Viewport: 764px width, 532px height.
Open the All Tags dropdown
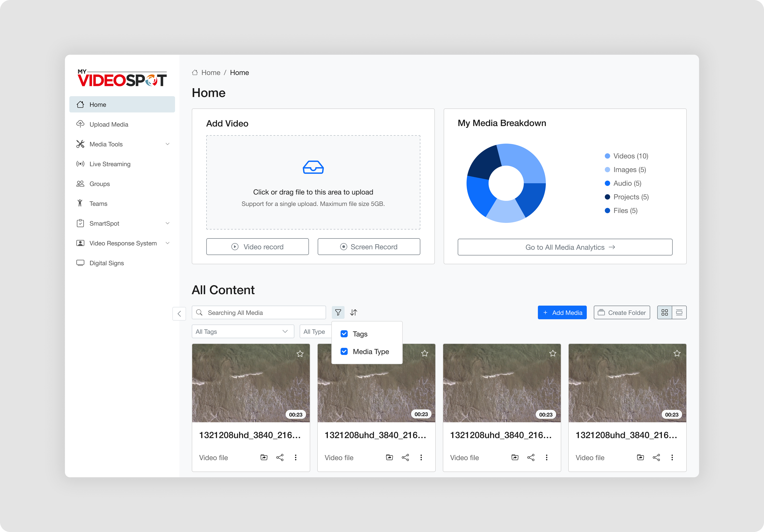(x=243, y=332)
